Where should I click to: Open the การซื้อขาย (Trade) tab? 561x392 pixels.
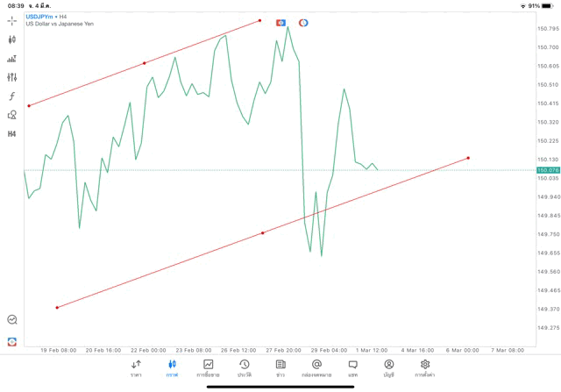[209, 367]
